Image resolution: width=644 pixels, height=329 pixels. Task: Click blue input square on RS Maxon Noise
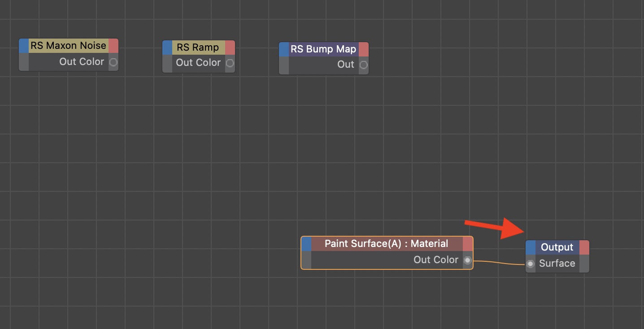24,46
